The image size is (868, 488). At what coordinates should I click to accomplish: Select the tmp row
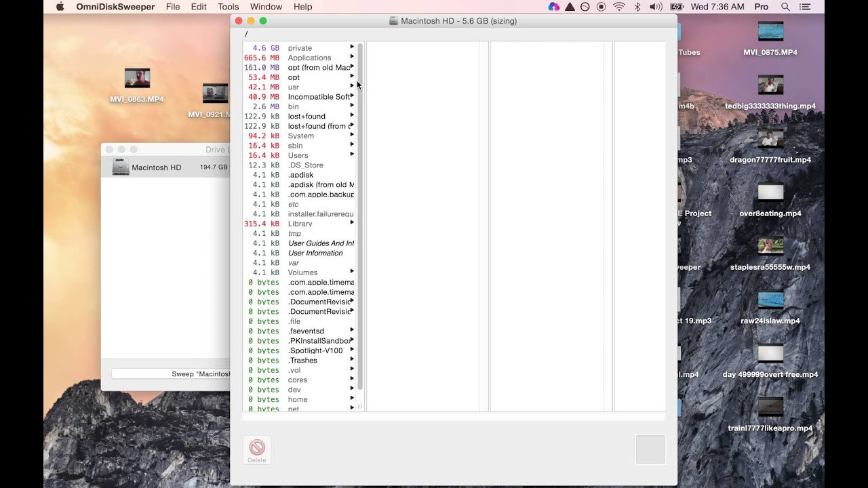299,233
